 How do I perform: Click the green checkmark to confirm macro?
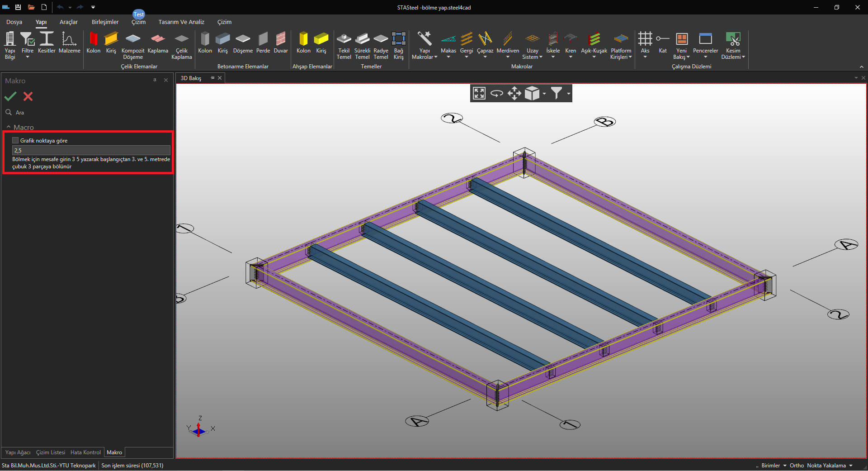click(x=10, y=96)
